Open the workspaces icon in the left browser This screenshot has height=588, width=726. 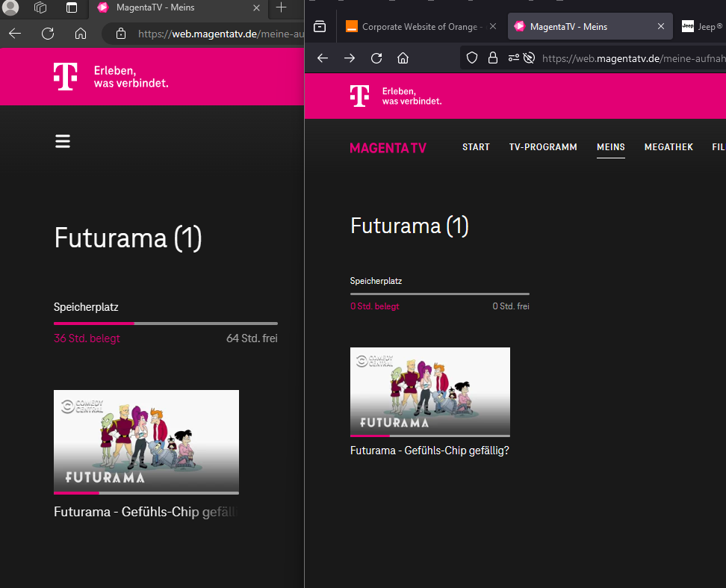[40, 7]
